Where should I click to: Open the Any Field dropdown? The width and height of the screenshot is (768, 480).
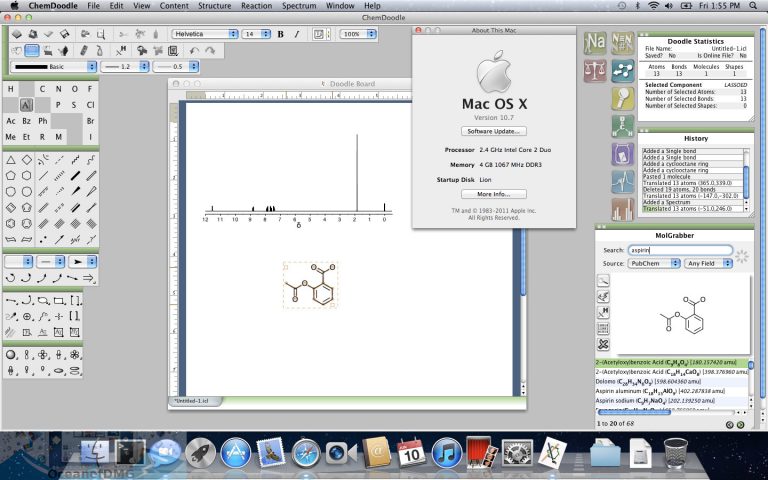[x=708, y=264]
